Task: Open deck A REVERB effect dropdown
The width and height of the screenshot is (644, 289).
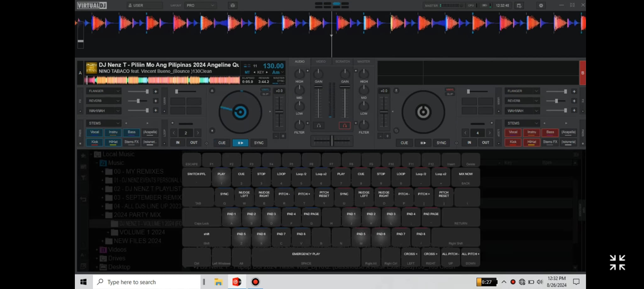Action: point(104,101)
